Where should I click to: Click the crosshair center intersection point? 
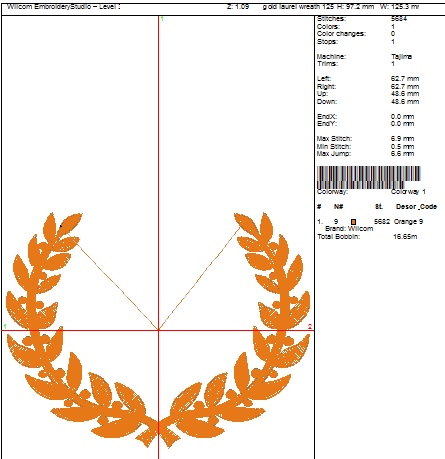coord(158,330)
